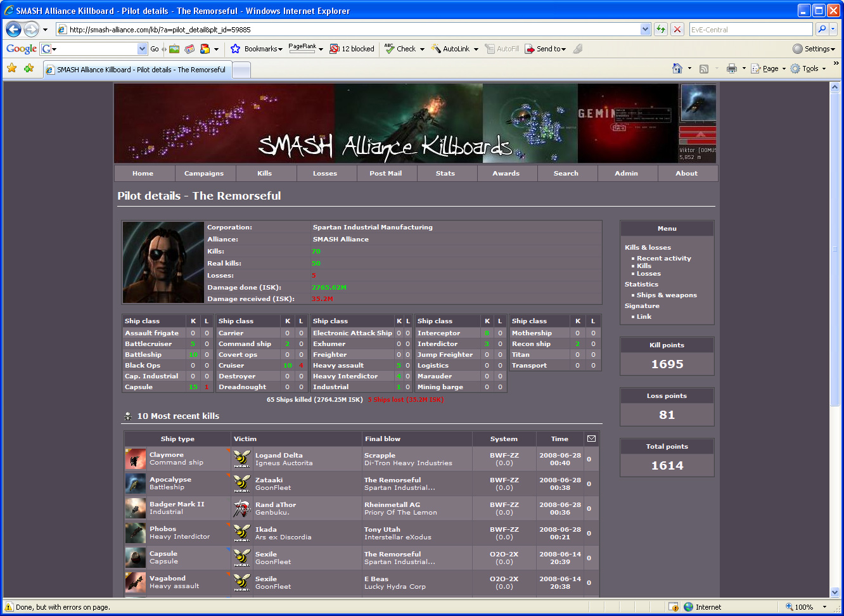
Task: Open the Admin menu item
Action: coord(627,173)
